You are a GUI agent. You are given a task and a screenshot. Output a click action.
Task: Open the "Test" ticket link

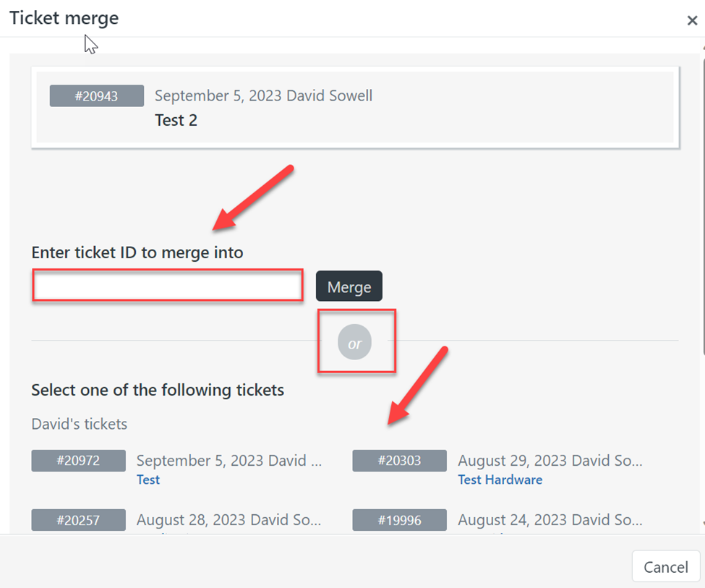coord(148,480)
